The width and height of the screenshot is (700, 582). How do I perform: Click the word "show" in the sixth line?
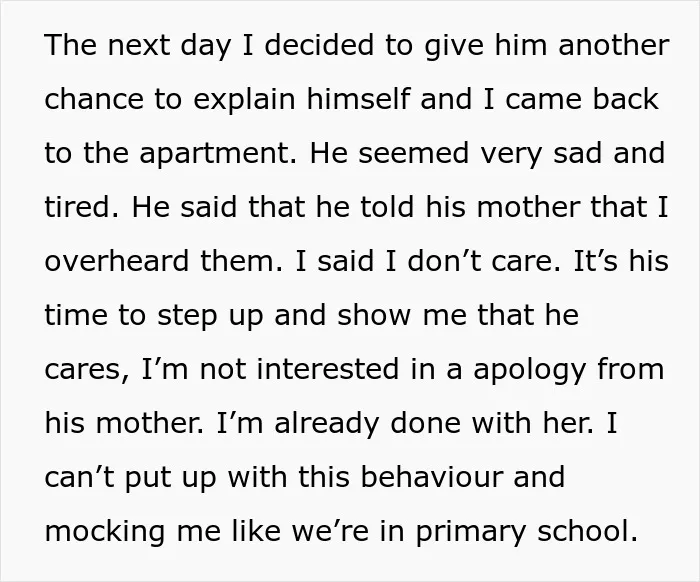click(374, 315)
